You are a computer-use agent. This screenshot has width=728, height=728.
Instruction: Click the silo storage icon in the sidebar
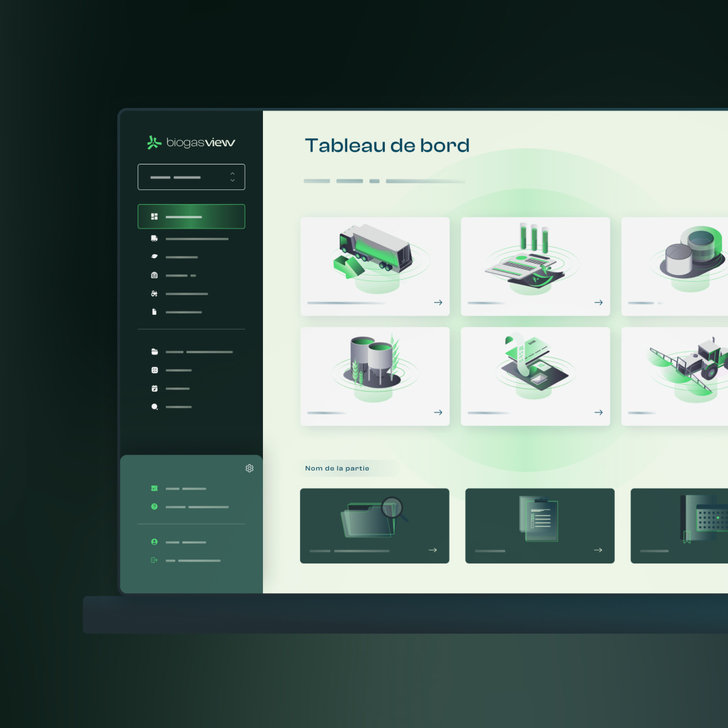pyautogui.click(x=154, y=276)
